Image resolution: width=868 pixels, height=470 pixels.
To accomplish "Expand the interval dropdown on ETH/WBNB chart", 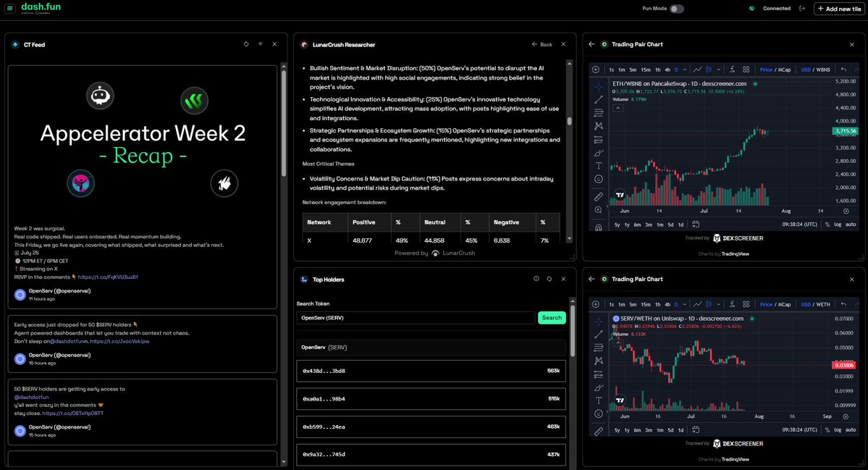I will click(685, 70).
